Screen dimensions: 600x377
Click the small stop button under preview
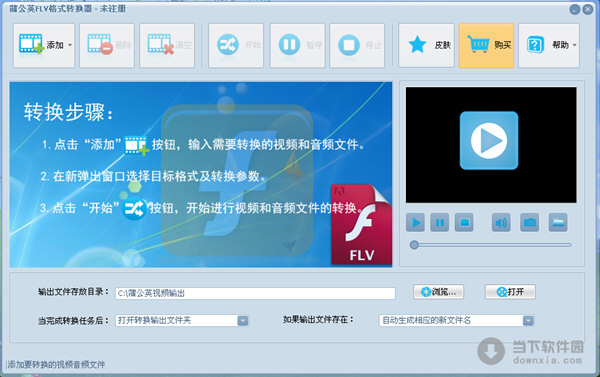pyautogui.click(x=464, y=223)
